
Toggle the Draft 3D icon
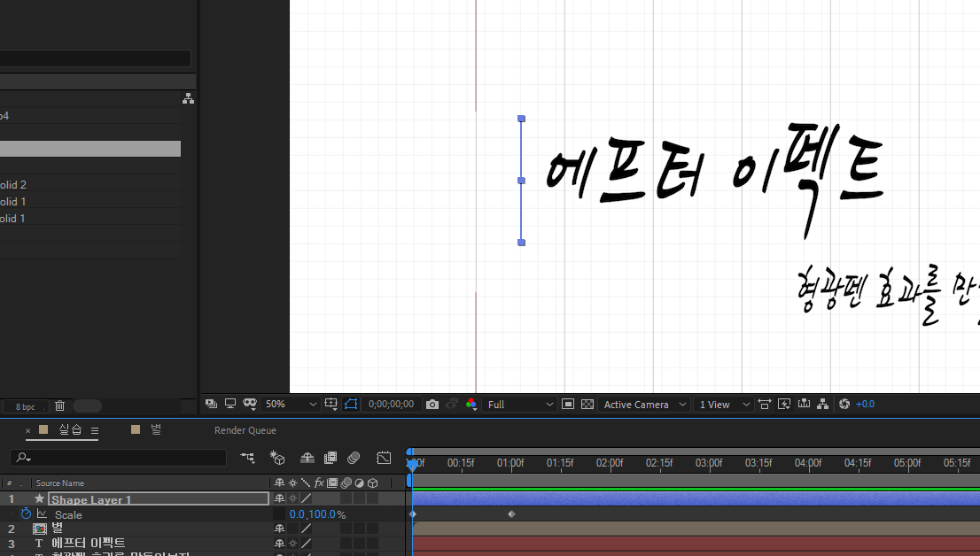tap(276, 458)
